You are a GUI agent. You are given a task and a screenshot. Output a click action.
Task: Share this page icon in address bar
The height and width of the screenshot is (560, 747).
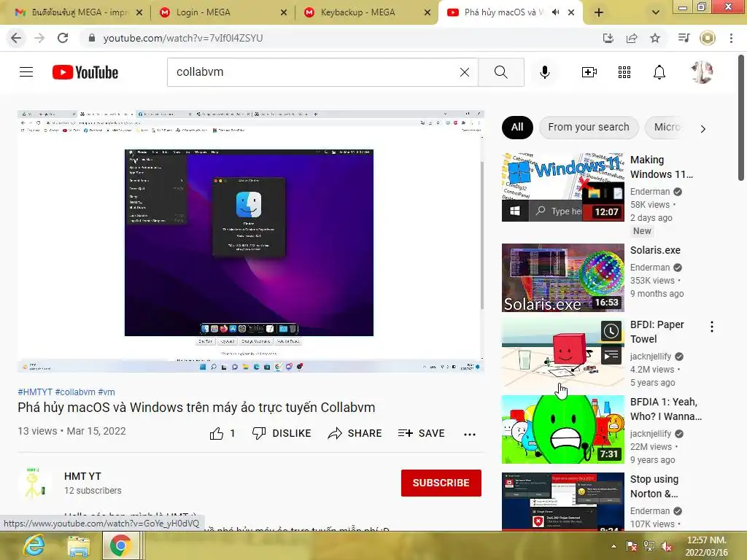click(632, 38)
